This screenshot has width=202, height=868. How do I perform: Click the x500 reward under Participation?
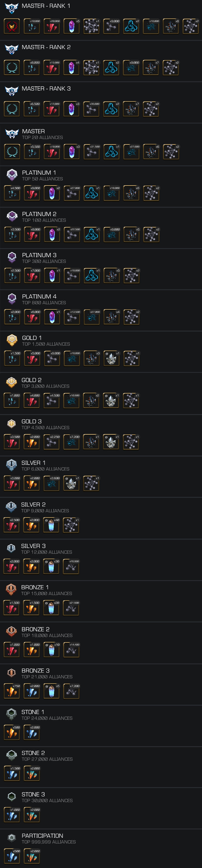(12, 856)
